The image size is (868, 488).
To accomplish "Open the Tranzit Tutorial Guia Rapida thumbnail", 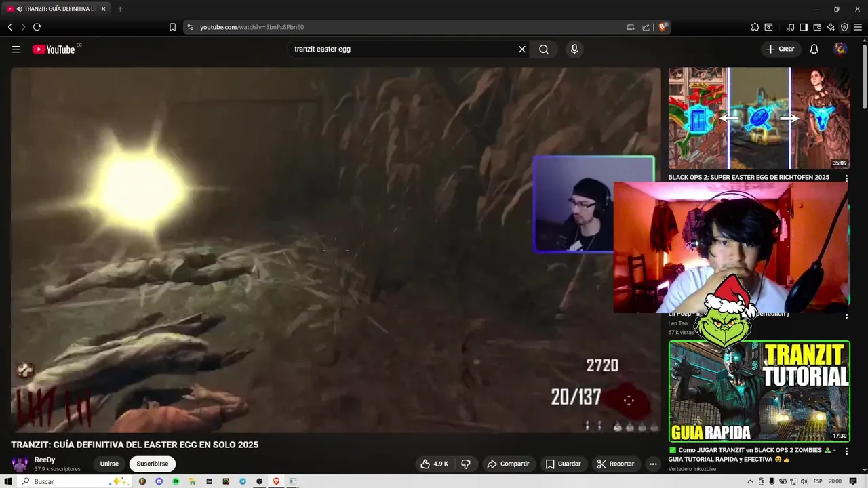I will 759,391.
